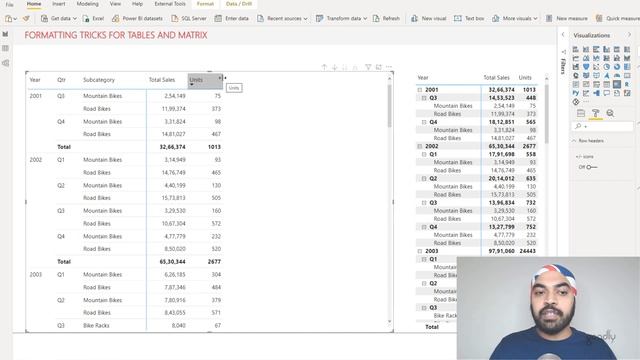Click the Enter data button
The width and height of the screenshot is (640, 360).
coord(231,18)
